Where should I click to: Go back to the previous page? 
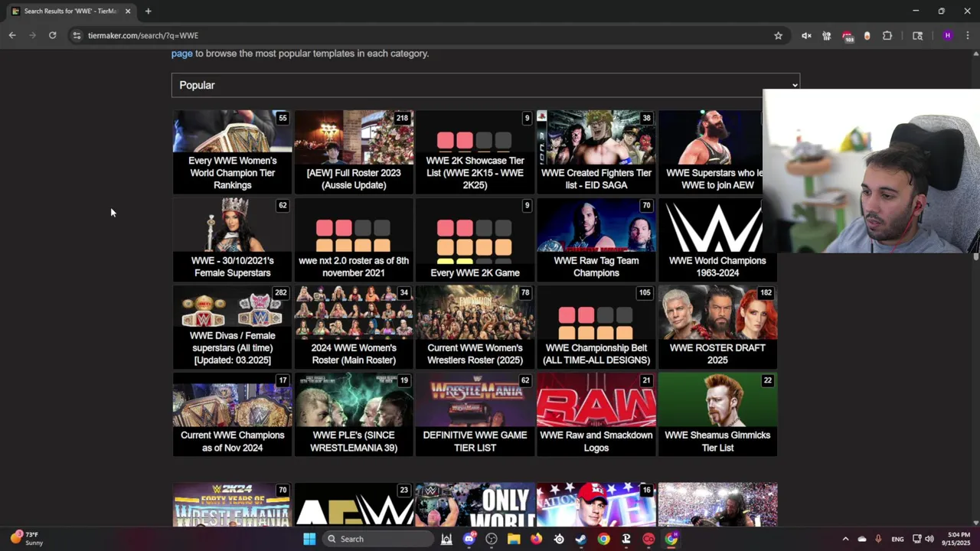[12, 35]
